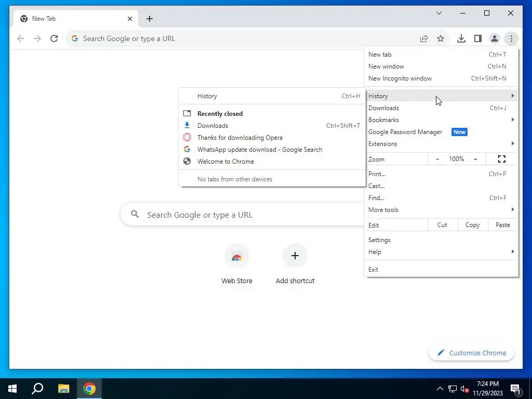
Task: Select Print... from menu
Action: [x=441, y=174]
